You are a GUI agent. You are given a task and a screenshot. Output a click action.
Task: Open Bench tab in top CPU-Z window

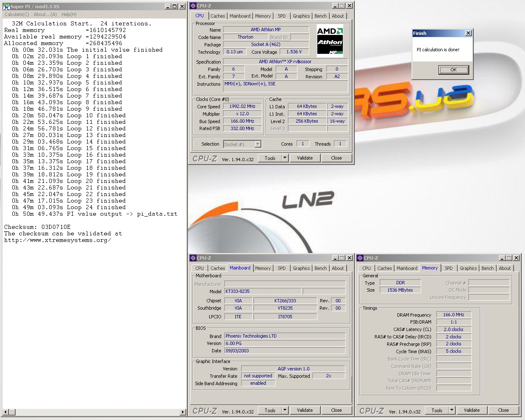click(321, 16)
